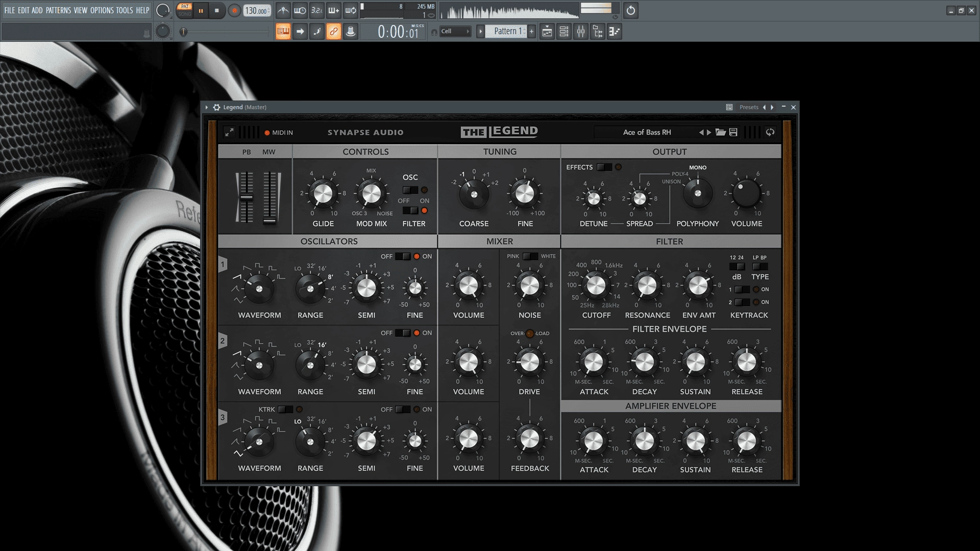Toggle oscillator 3 KTRK switch

pyautogui.click(x=285, y=409)
